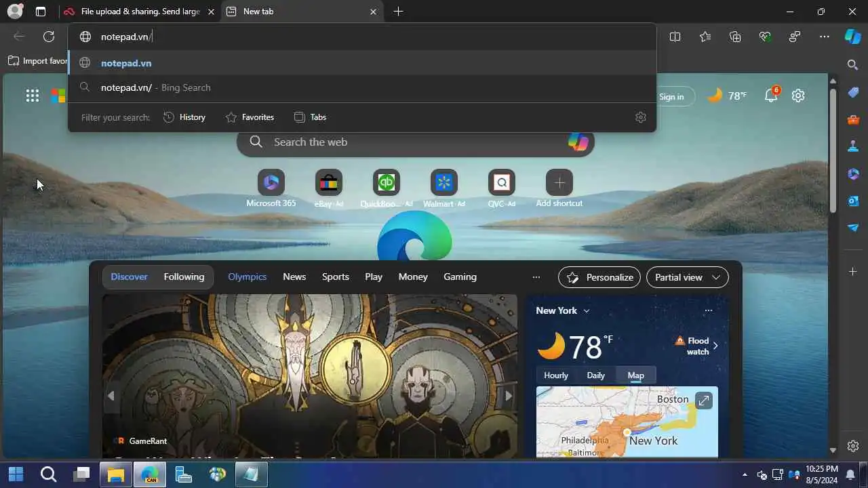Click the Sign in button
Image resolution: width=868 pixels, height=488 pixels.
click(x=671, y=96)
